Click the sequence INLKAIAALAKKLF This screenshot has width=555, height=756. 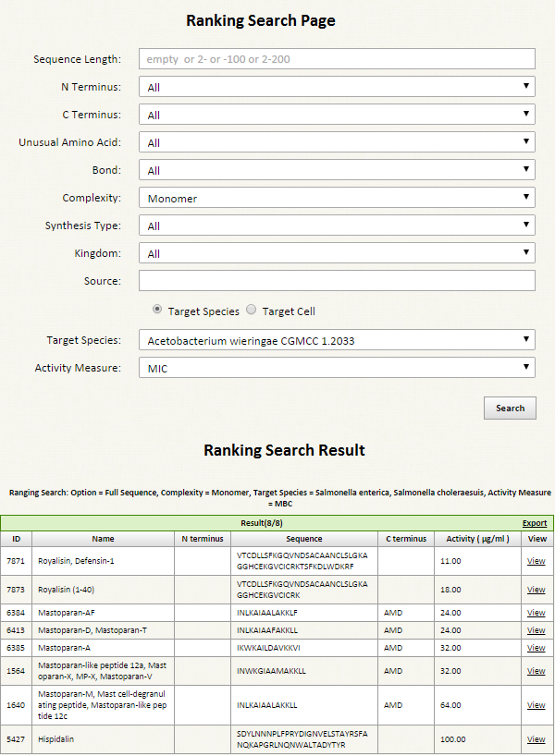tap(267, 613)
